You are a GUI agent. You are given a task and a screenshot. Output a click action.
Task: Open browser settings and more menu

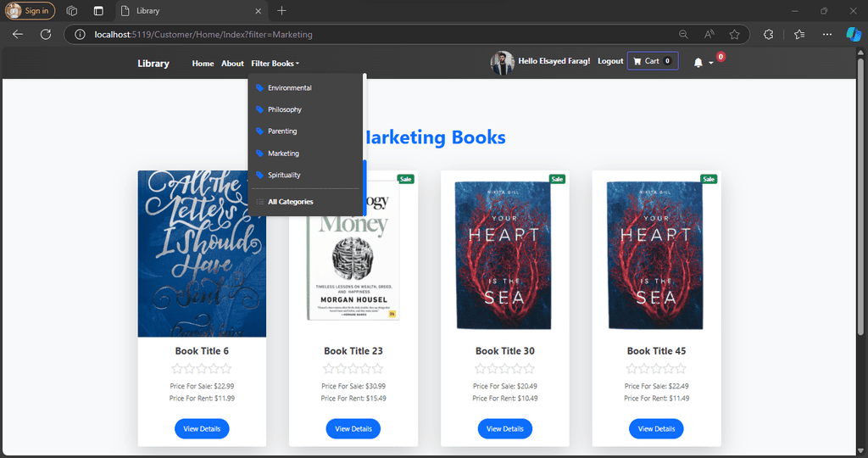coord(827,34)
